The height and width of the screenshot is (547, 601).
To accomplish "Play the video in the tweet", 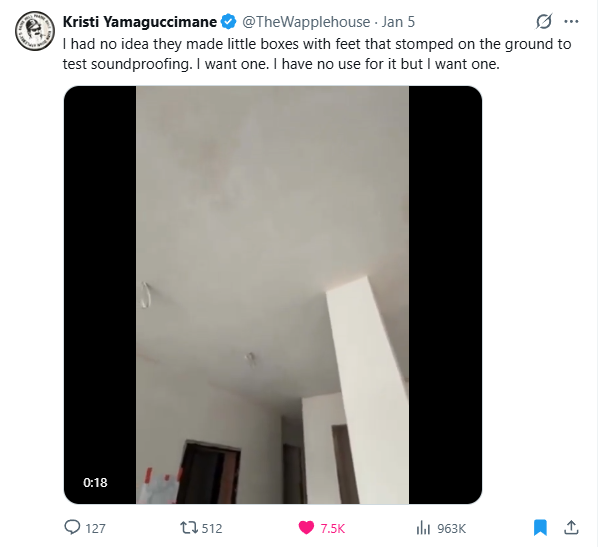I will tap(273, 295).
